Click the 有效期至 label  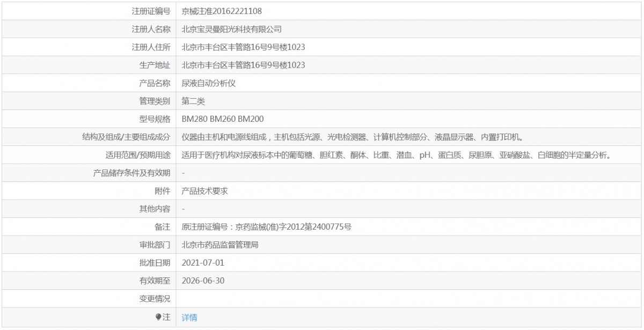[x=155, y=281]
